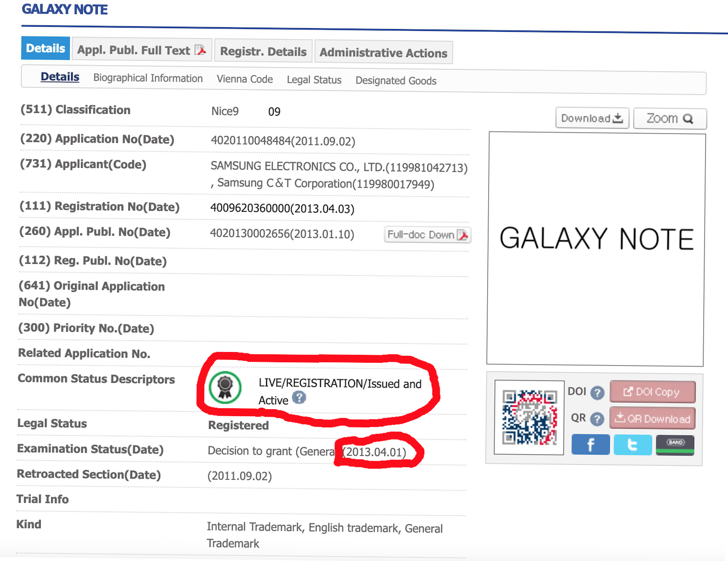Open the GALAXY NOTE title link
The height and width of the screenshot is (561, 728).
64,9
